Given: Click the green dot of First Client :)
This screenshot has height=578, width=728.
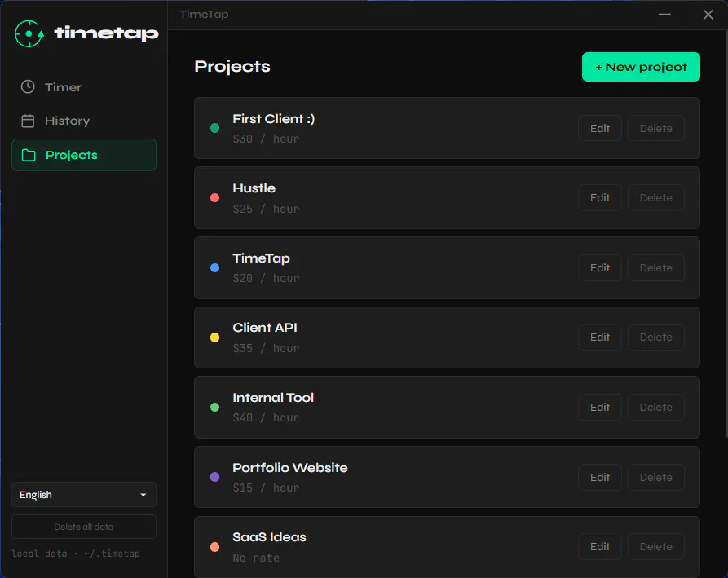Looking at the screenshot, I should 214,128.
